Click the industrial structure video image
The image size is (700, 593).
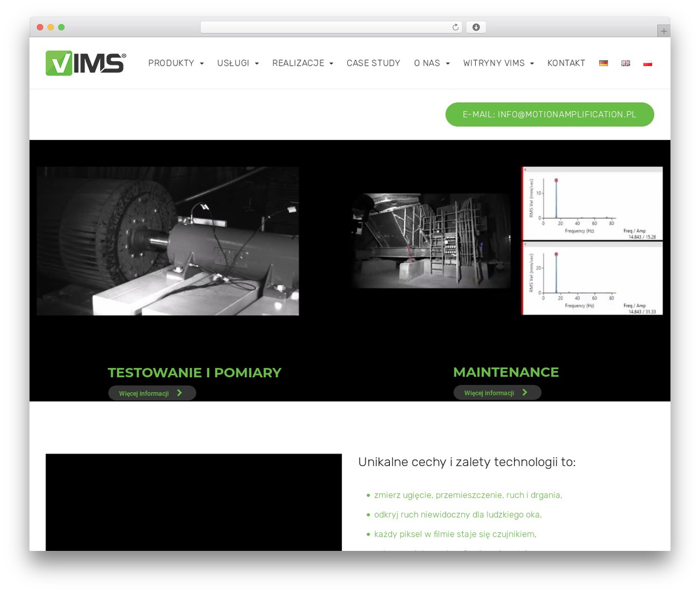[x=431, y=241]
